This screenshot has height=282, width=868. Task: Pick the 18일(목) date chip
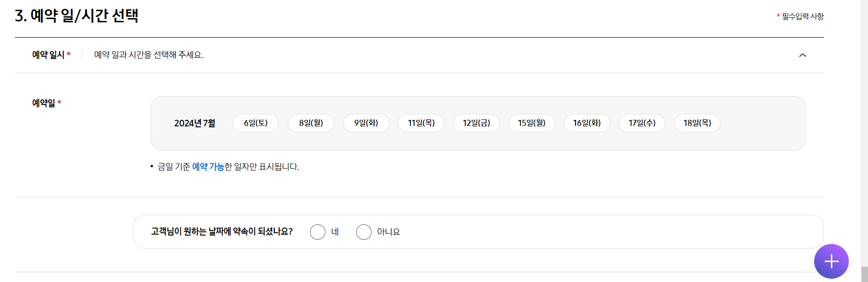pos(697,123)
